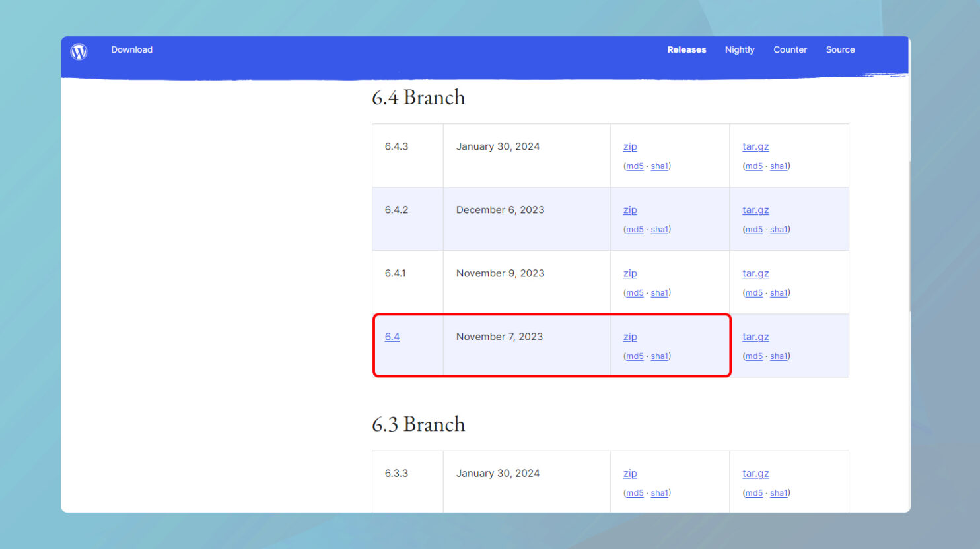The image size is (980, 549).
Task: Select the Releases navigation item
Action: [x=686, y=49]
